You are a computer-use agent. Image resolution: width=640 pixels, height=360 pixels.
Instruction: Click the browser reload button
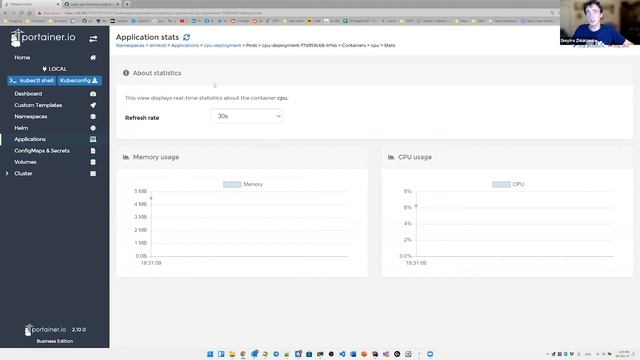pos(22,13)
